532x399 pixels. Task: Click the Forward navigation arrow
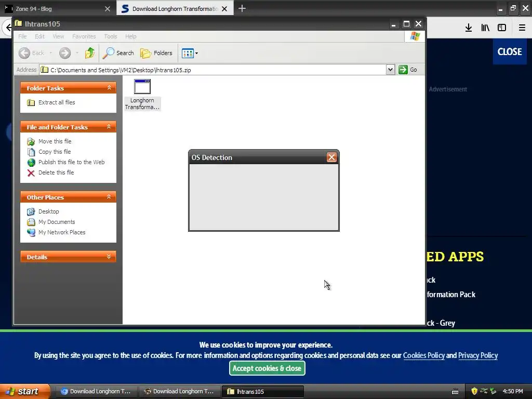pyautogui.click(x=65, y=53)
